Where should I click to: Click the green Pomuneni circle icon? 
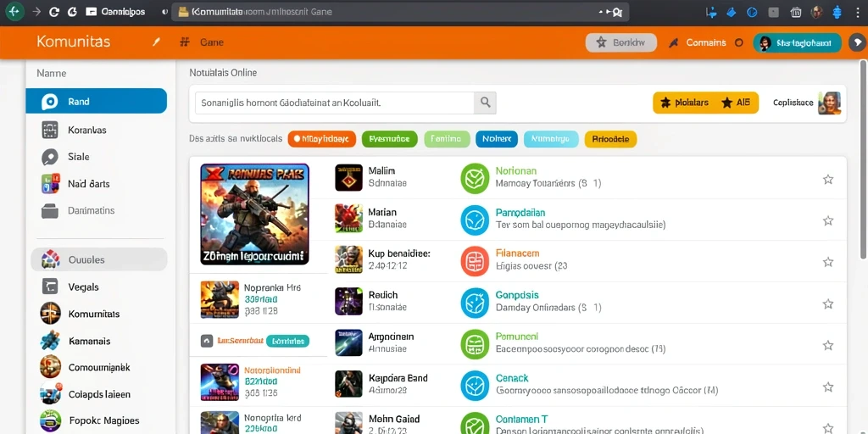pyautogui.click(x=475, y=344)
